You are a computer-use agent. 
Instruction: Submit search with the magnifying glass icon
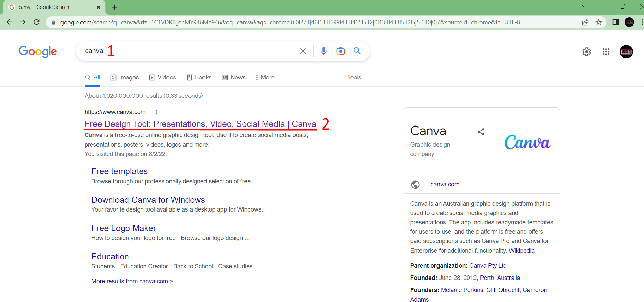click(357, 51)
